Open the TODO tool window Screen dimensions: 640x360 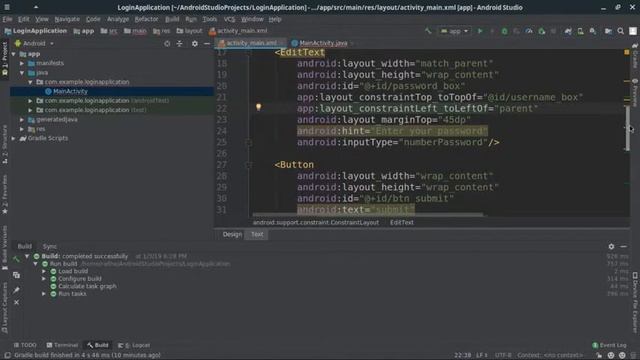click(25, 345)
